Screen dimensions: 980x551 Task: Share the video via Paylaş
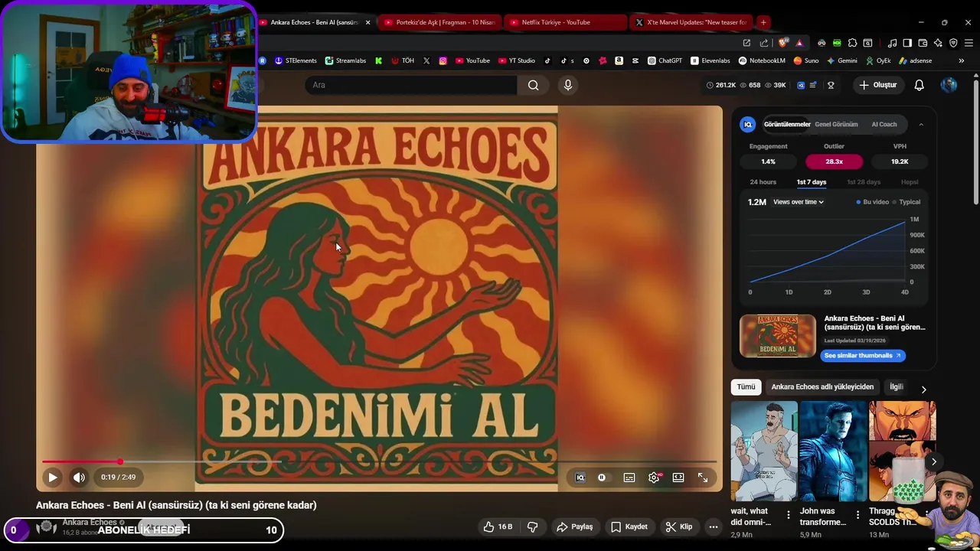click(x=575, y=527)
